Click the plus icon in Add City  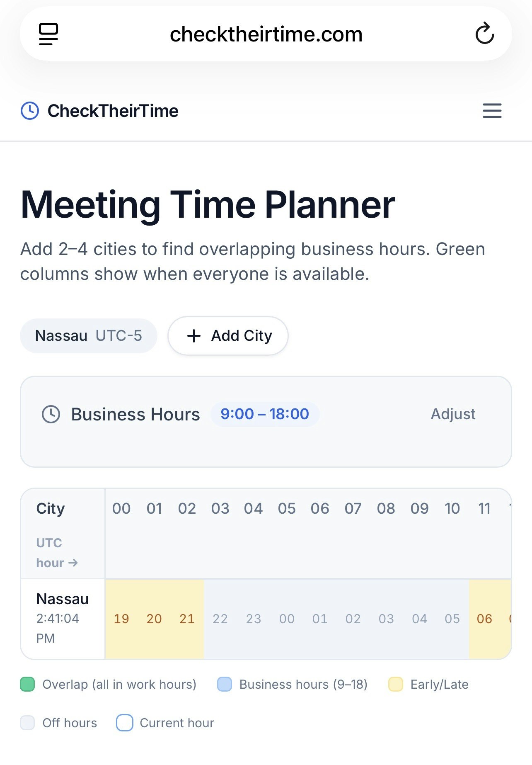(x=194, y=336)
